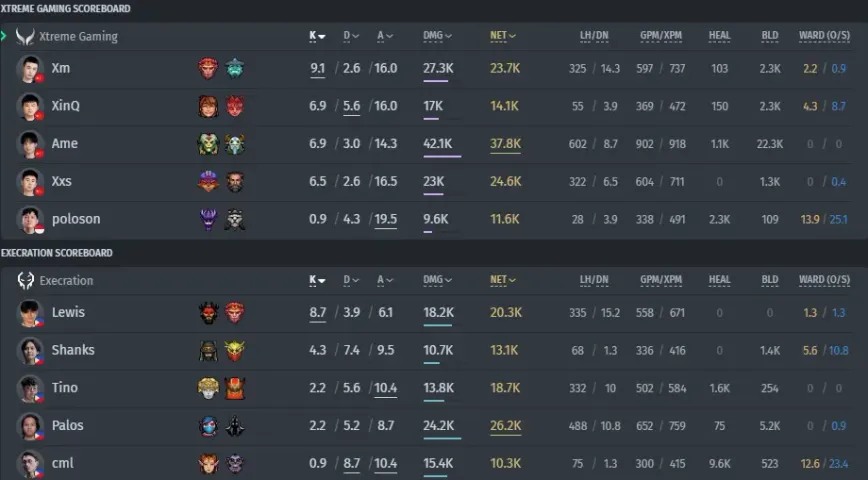Open the XinQ player name link

click(65, 106)
